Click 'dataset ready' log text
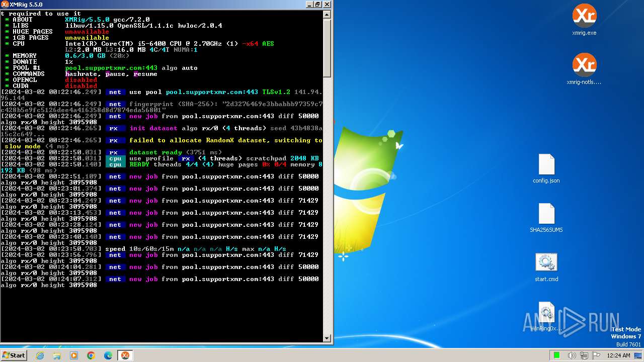This screenshot has height=362, width=644. 155,152
